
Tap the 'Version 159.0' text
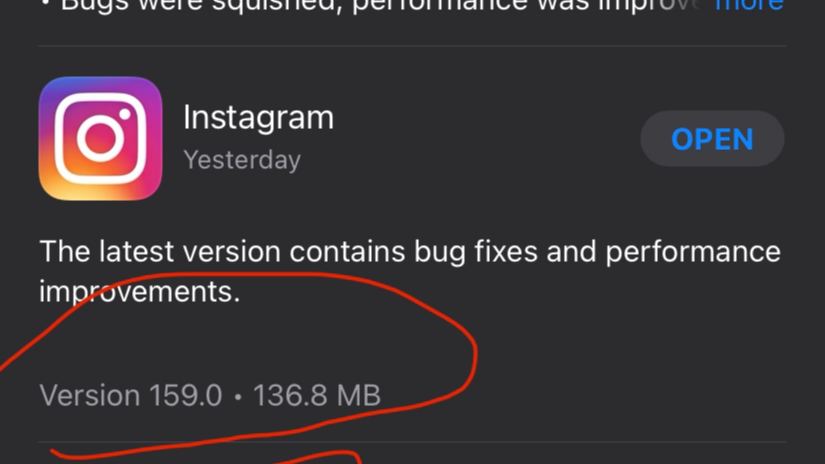click(x=131, y=395)
